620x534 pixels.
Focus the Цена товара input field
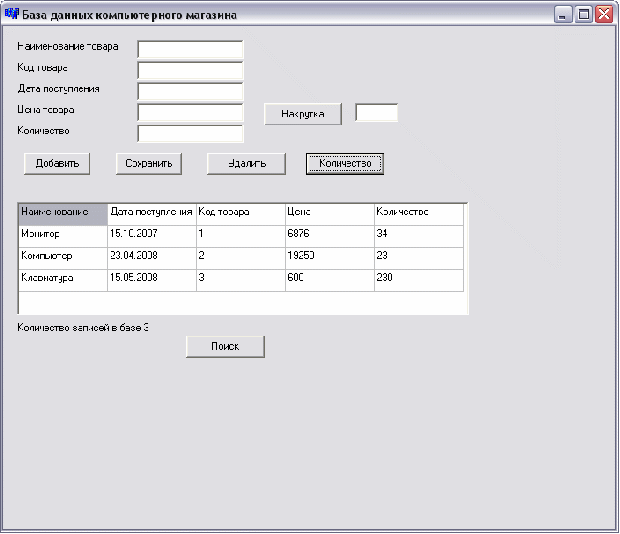pyautogui.click(x=190, y=113)
